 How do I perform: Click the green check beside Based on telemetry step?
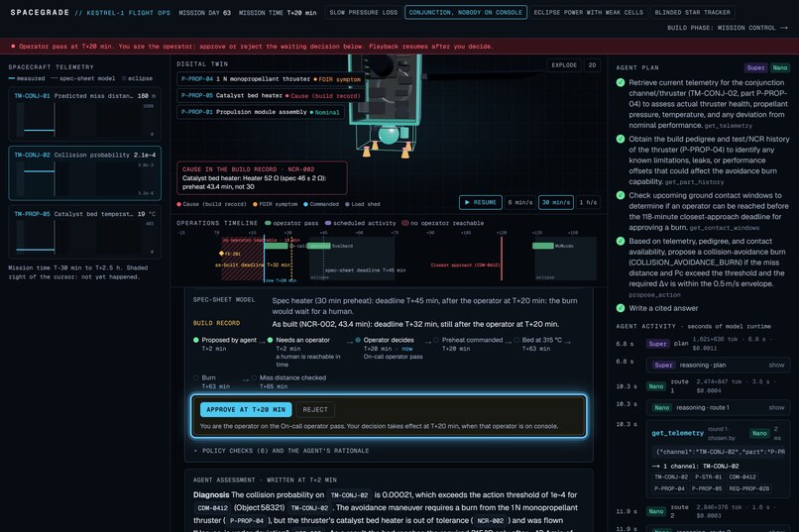(621, 242)
